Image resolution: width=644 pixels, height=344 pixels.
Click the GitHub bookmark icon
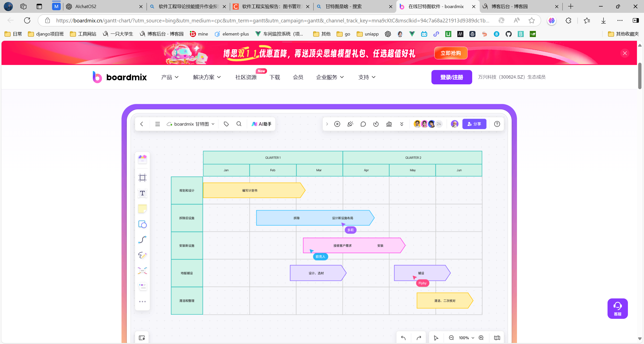[509, 34]
